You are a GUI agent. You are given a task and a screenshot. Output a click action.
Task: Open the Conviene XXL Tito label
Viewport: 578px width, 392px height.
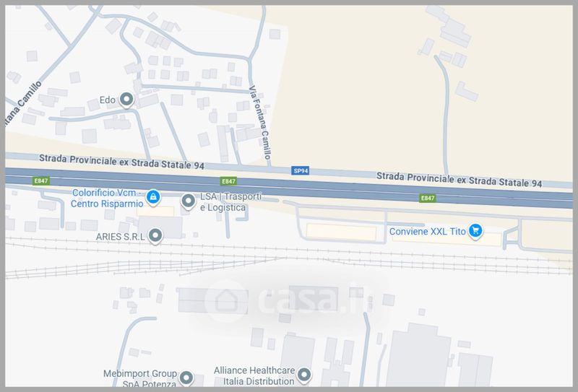click(x=426, y=231)
